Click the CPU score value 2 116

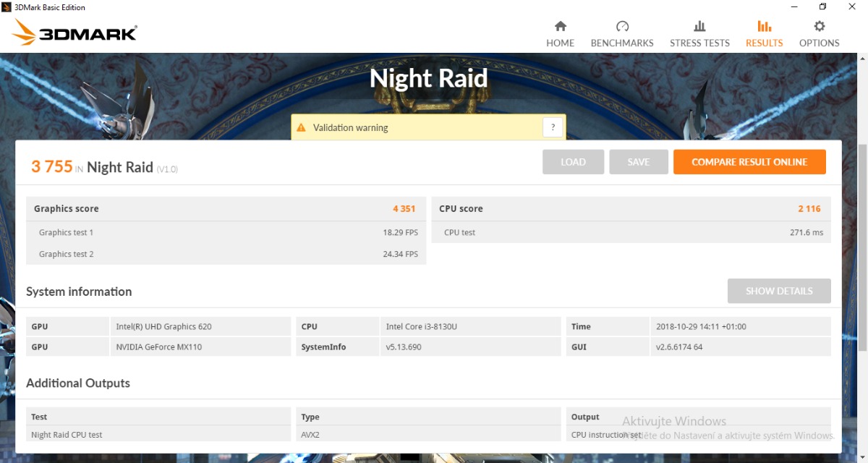point(809,208)
